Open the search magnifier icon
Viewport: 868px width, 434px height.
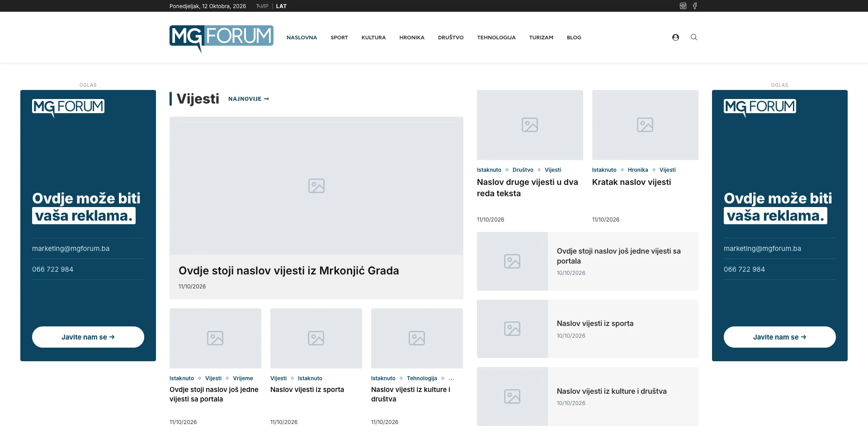tap(694, 38)
